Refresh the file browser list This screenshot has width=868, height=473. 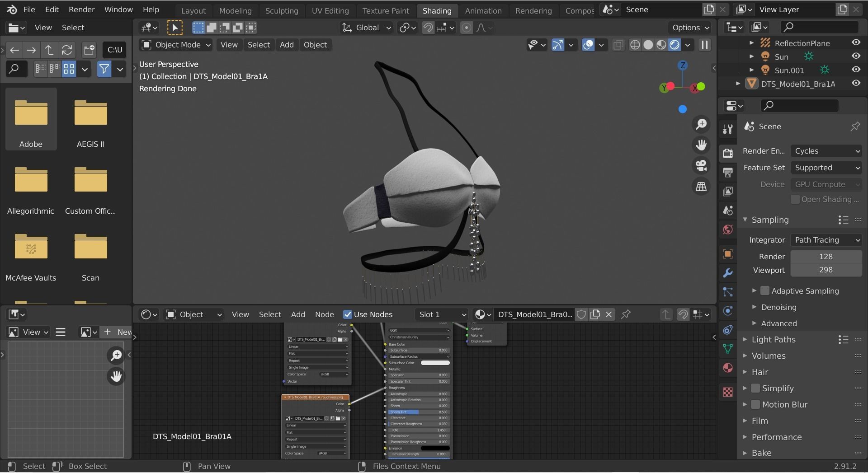(67, 50)
